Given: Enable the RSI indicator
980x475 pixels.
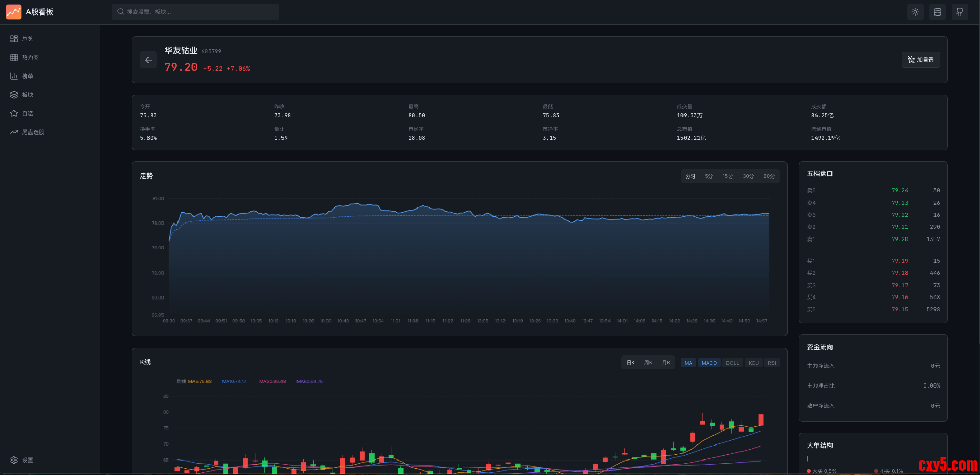Looking at the screenshot, I should tap(771, 363).
